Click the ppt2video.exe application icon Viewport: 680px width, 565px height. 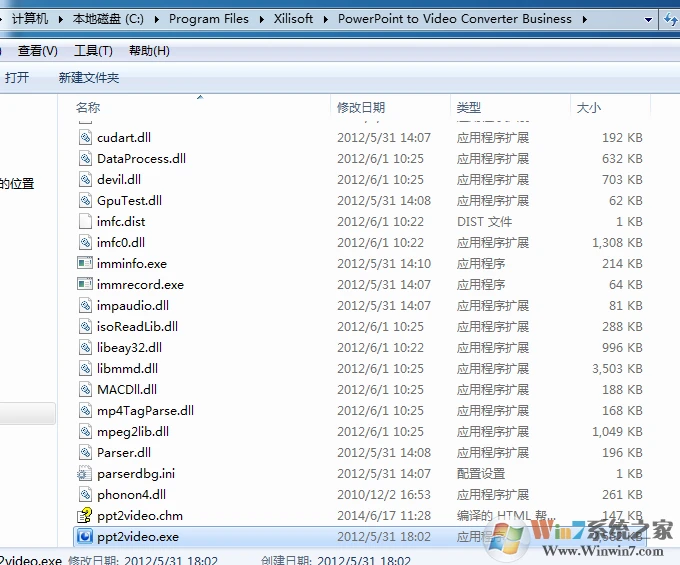coord(85,536)
